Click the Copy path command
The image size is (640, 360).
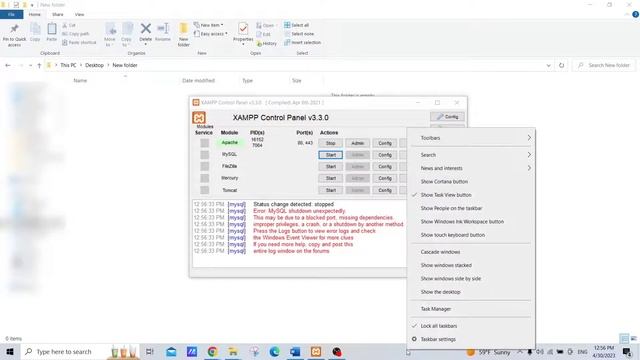click(x=76, y=34)
